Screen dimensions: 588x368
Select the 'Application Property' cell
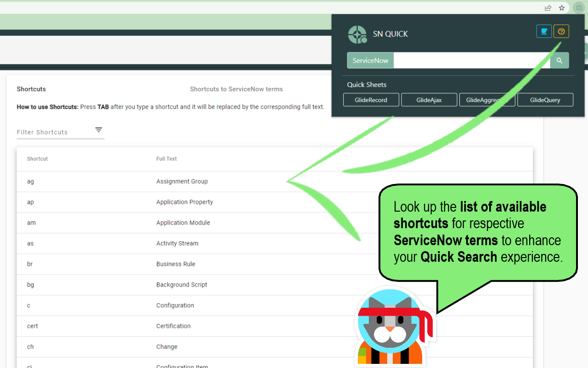click(x=185, y=202)
